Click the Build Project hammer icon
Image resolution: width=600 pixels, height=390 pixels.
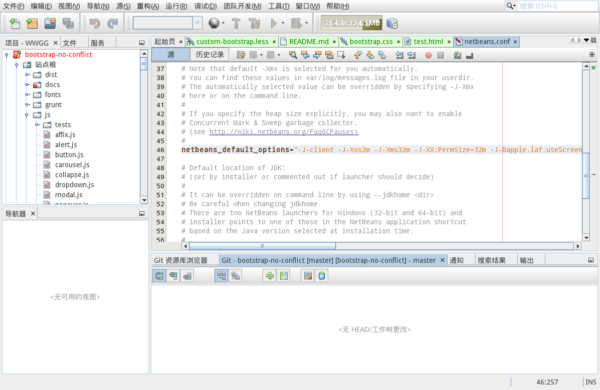click(x=236, y=24)
